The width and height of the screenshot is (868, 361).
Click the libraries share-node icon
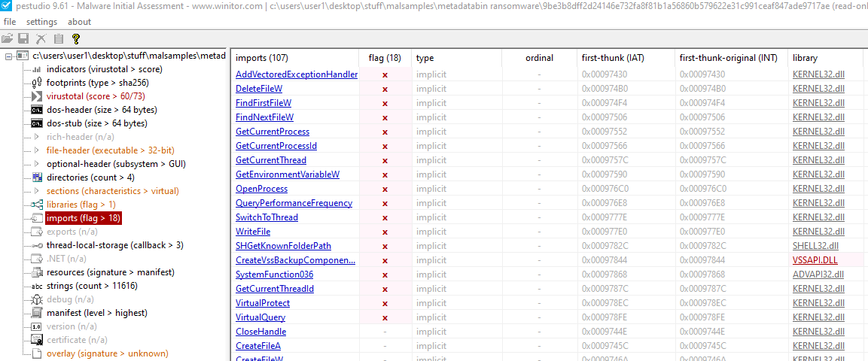pyautogui.click(x=37, y=205)
